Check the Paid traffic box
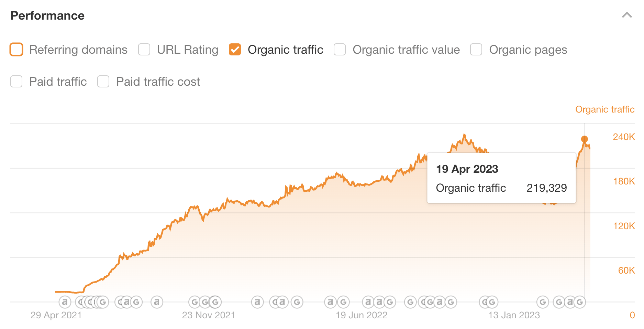Viewport: 644px width, 329px height. click(16, 82)
